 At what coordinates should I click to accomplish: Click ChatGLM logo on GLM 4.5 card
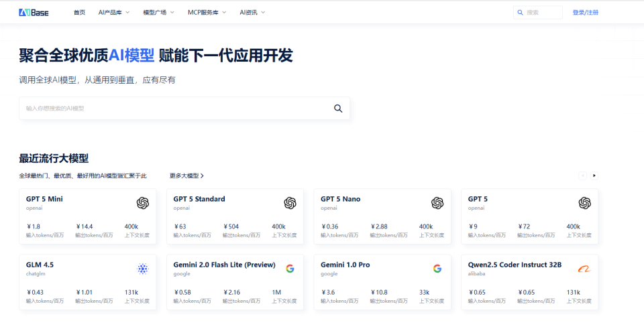coord(142,269)
